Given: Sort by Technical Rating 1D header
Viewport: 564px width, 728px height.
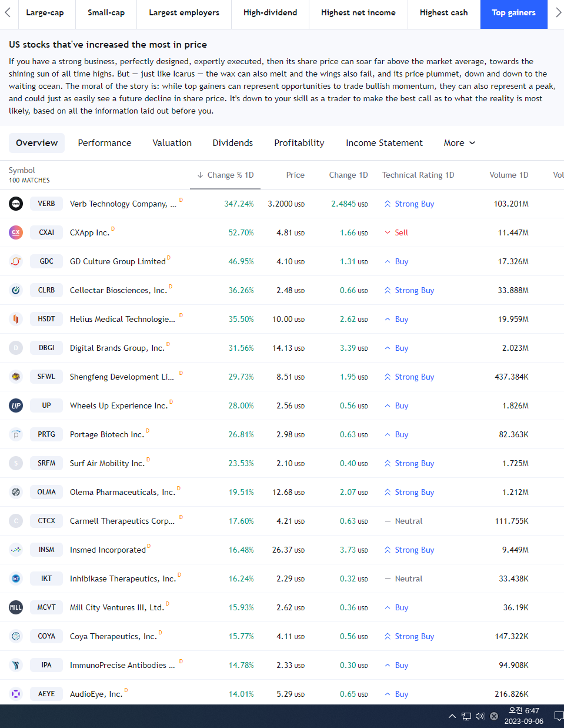Looking at the screenshot, I should [x=418, y=175].
